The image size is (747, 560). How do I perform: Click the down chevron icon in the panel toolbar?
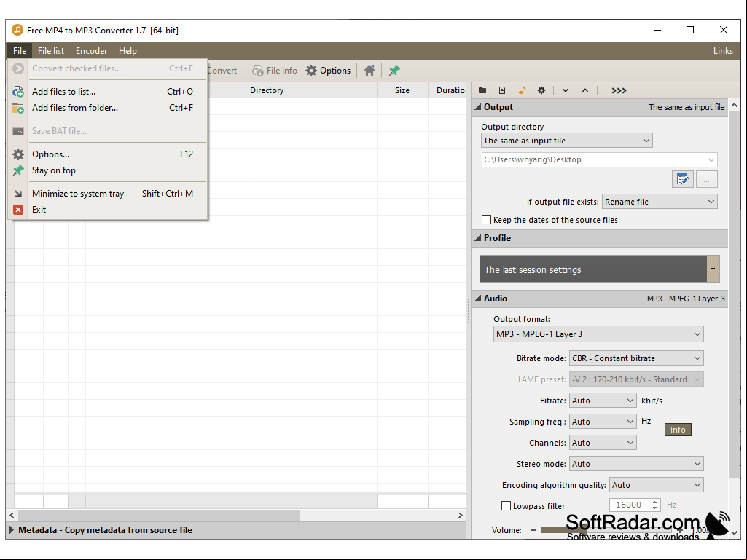tap(566, 90)
